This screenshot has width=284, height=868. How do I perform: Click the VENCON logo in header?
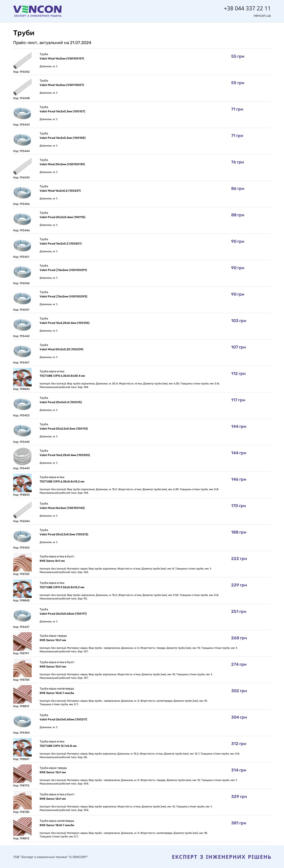coord(37,11)
